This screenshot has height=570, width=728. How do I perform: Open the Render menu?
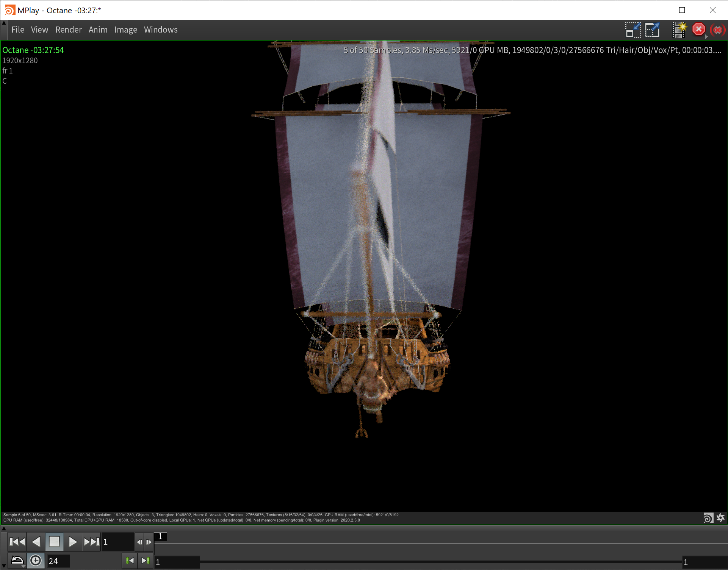68,30
